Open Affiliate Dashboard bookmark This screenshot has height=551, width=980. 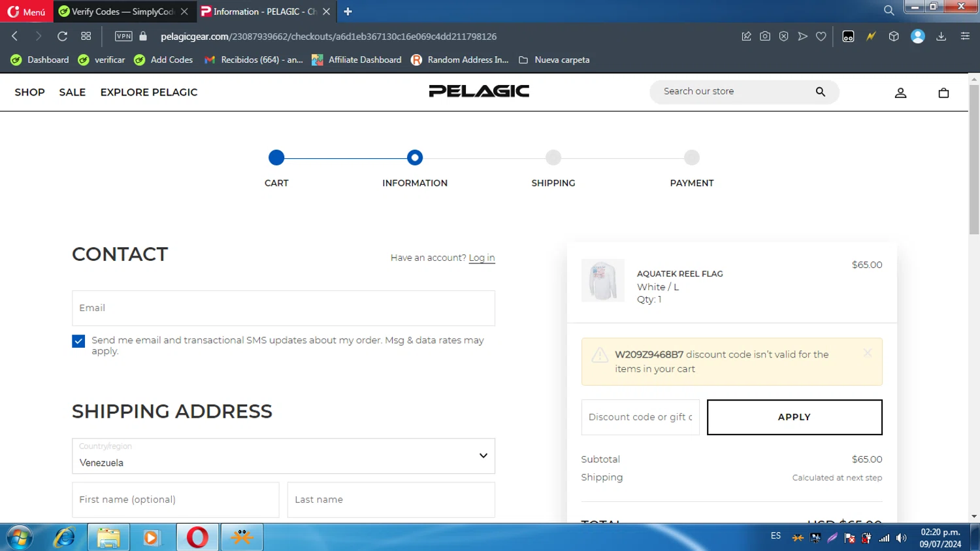[357, 60]
